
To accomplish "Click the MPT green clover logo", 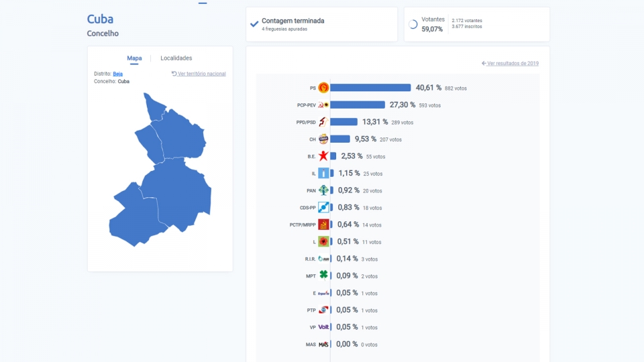I will click(x=323, y=276).
